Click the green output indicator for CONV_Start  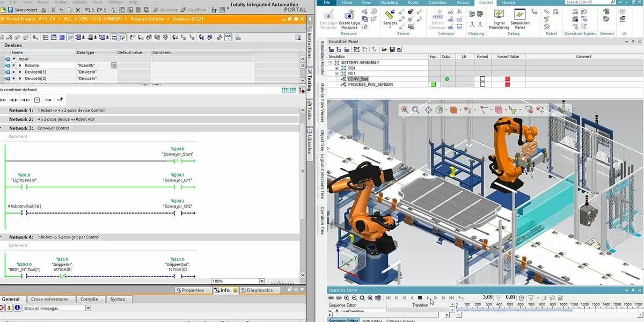[447, 79]
